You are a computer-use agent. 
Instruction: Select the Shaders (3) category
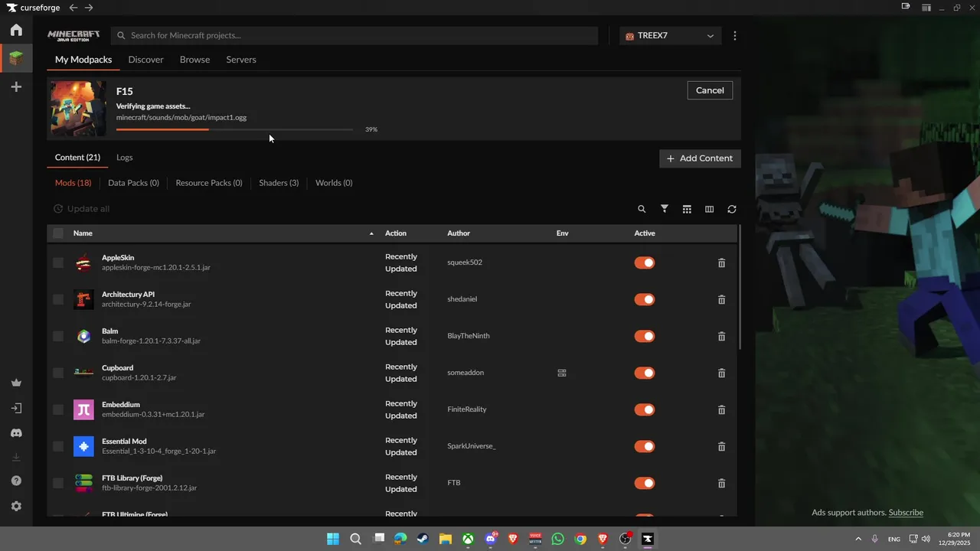tap(279, 183)
